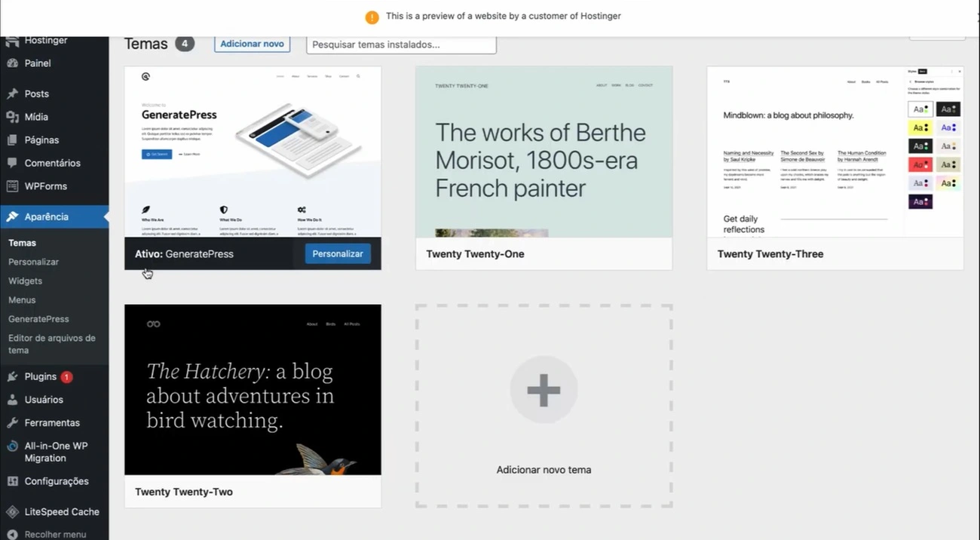This screenshot has width=980, height=540.
Task: Open Menus submenu link
Action: pyautogui.click(x=22, y=300)
